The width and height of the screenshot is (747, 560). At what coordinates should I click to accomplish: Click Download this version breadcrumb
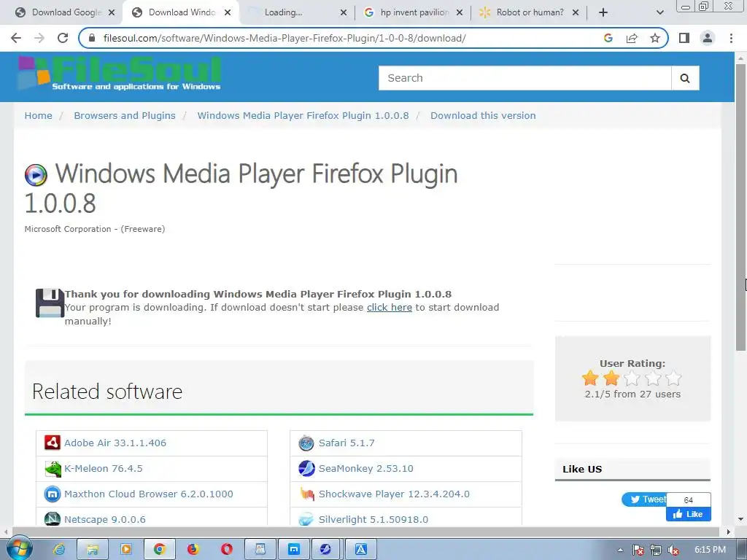click(483, 116)
